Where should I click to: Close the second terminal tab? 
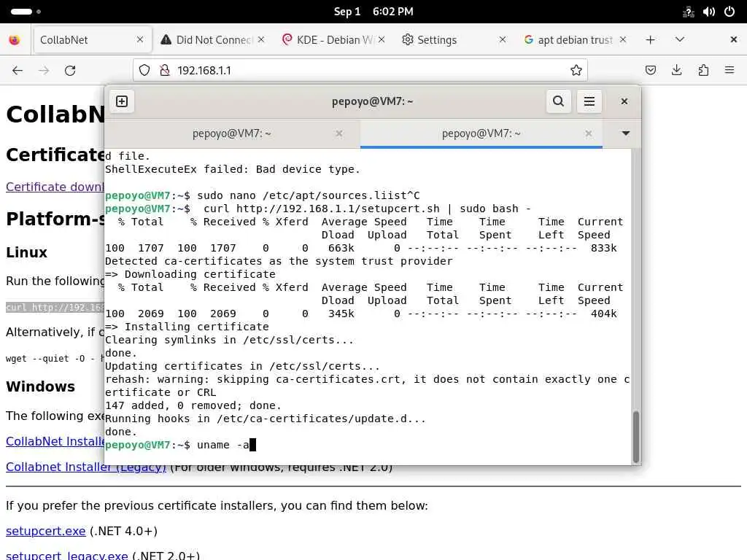click(x=589, y=134)
